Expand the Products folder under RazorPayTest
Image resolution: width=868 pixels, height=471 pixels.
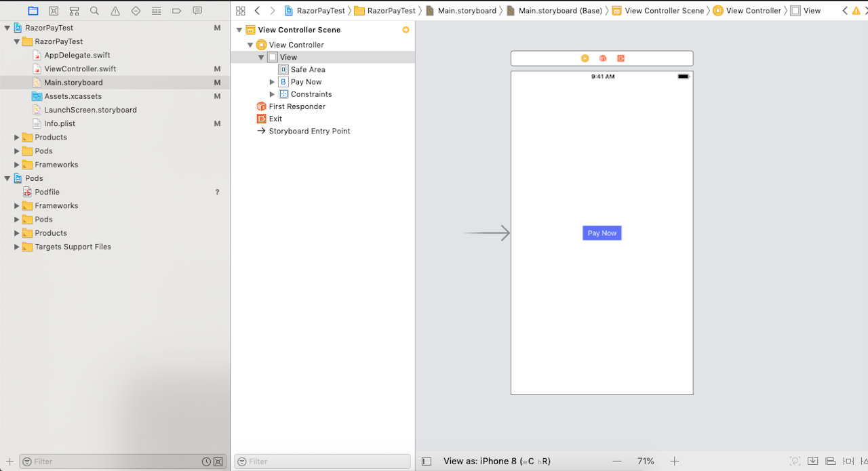pyautogui.click(x=17, y=138)
